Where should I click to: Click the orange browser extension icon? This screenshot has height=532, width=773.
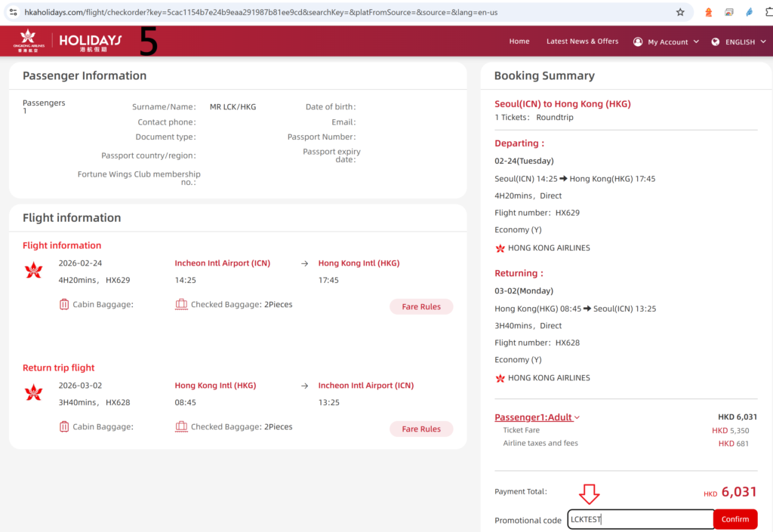pos(708,12)
